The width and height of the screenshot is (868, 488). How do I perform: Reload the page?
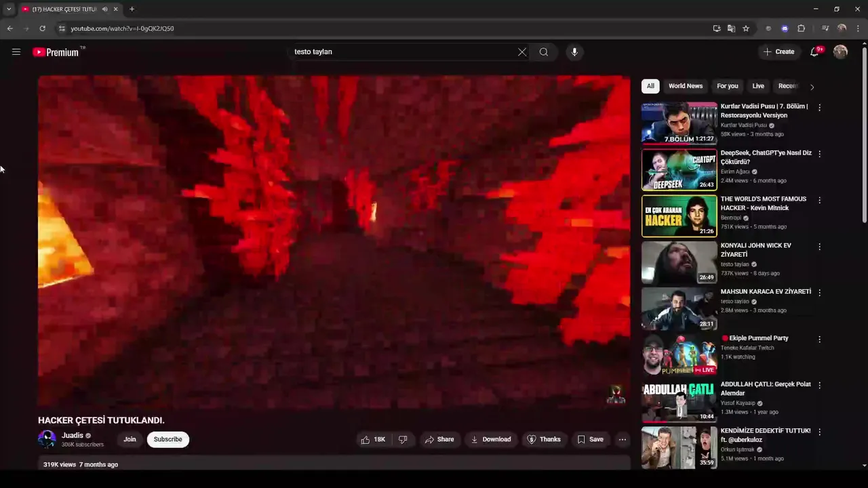[42, 28]
